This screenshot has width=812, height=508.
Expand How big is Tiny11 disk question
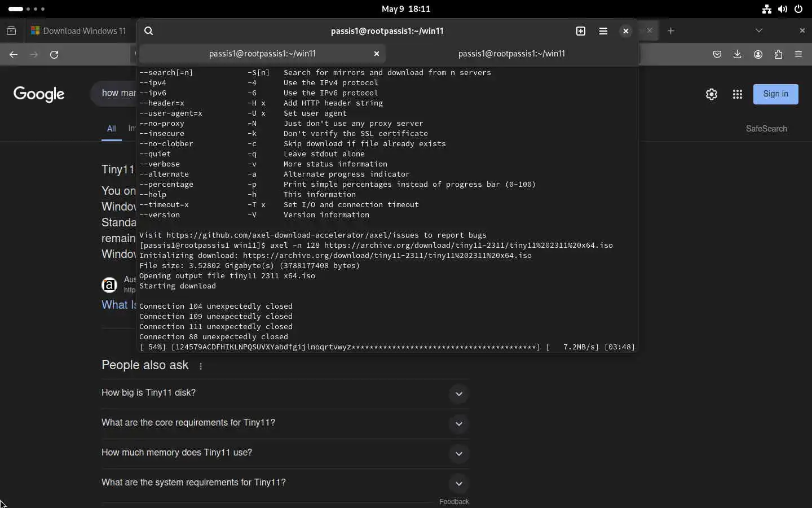(x=285, y=393)
